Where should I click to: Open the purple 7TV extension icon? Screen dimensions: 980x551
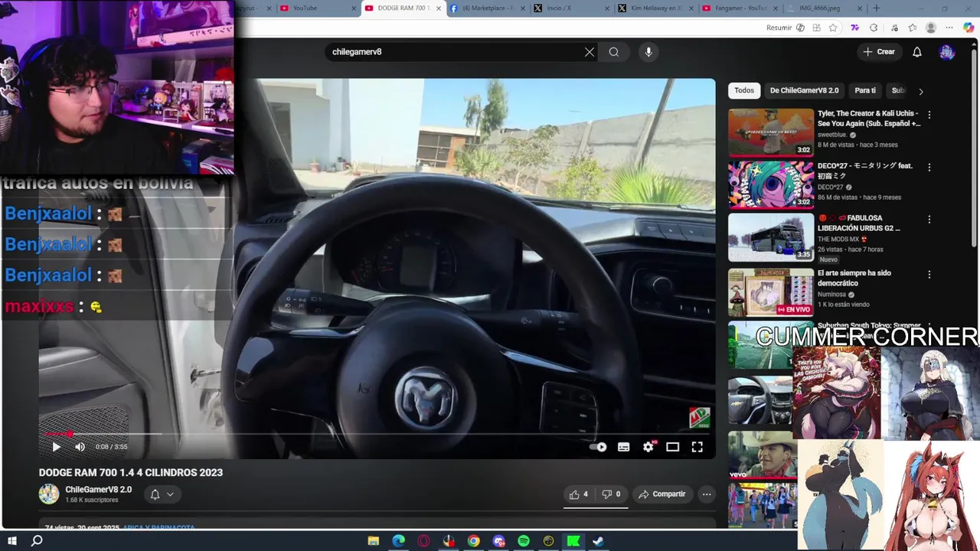[854, 28]
